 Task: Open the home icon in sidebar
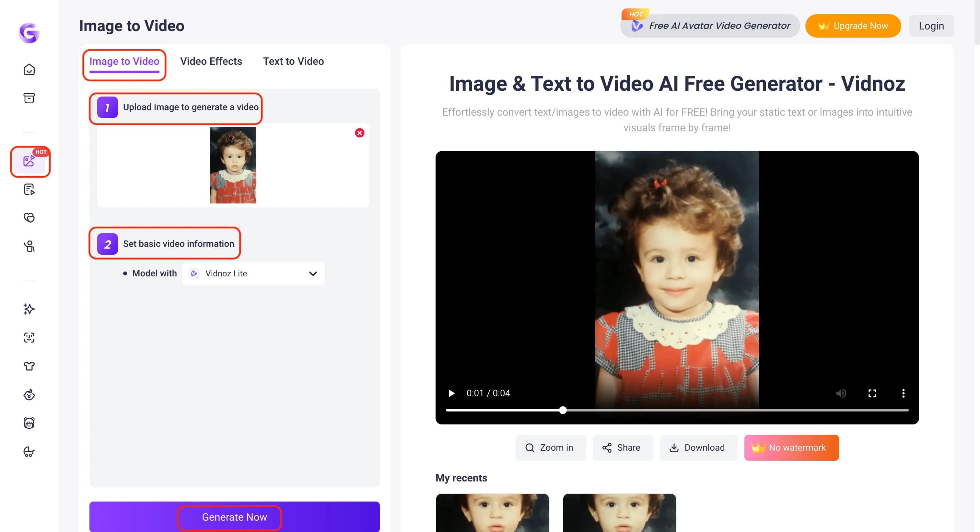click(29, 70)
